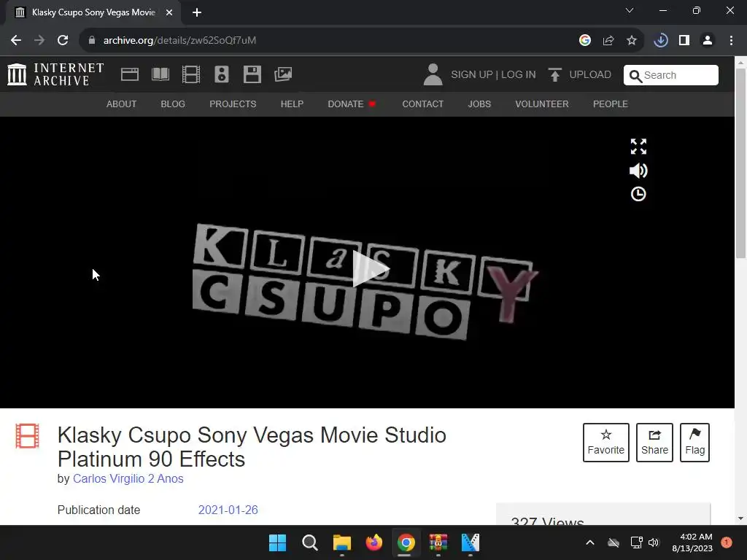Click the Google icon in address bar

click(585, 41)
